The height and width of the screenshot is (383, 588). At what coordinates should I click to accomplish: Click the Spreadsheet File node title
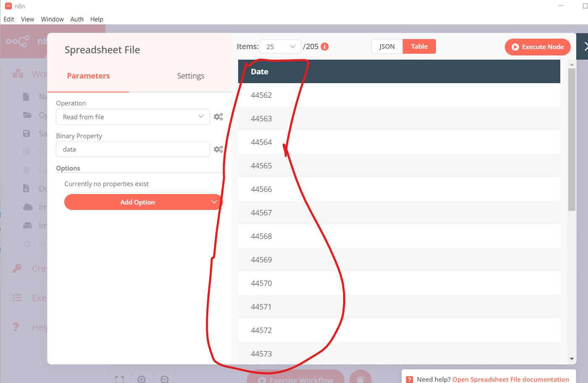point(102,50)
